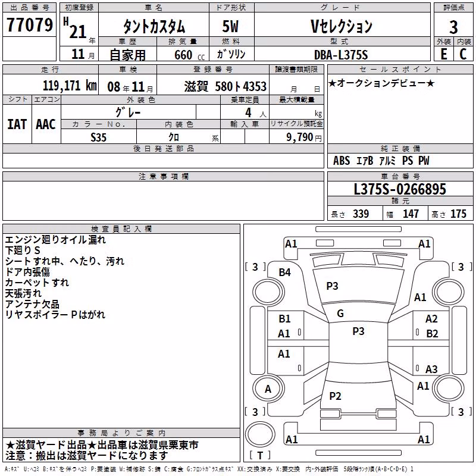Screen dimensions: 476x476
Task: Select the height value 175
Action: point(458,214)
